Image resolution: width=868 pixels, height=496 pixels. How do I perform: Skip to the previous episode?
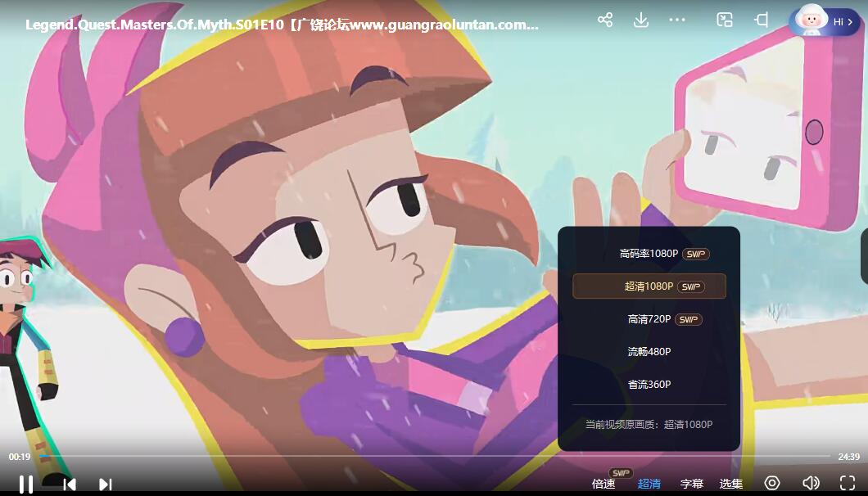(70, 485)
